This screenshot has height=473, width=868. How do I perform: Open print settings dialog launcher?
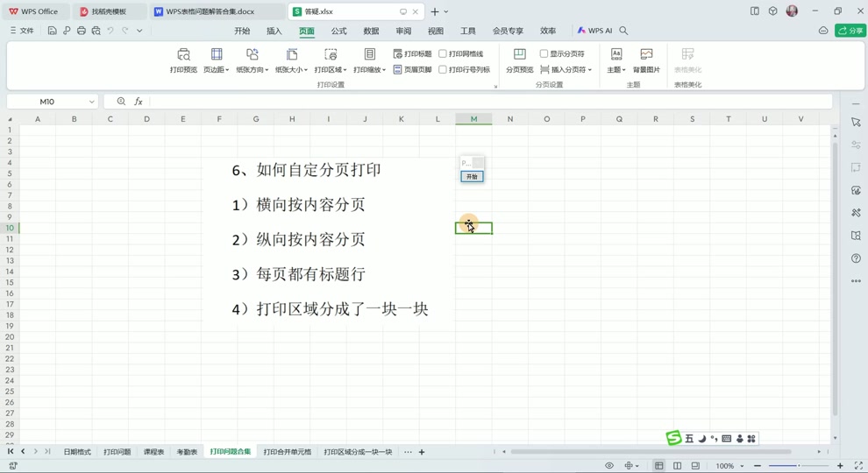pyautogui.click(x=495, y=86)
